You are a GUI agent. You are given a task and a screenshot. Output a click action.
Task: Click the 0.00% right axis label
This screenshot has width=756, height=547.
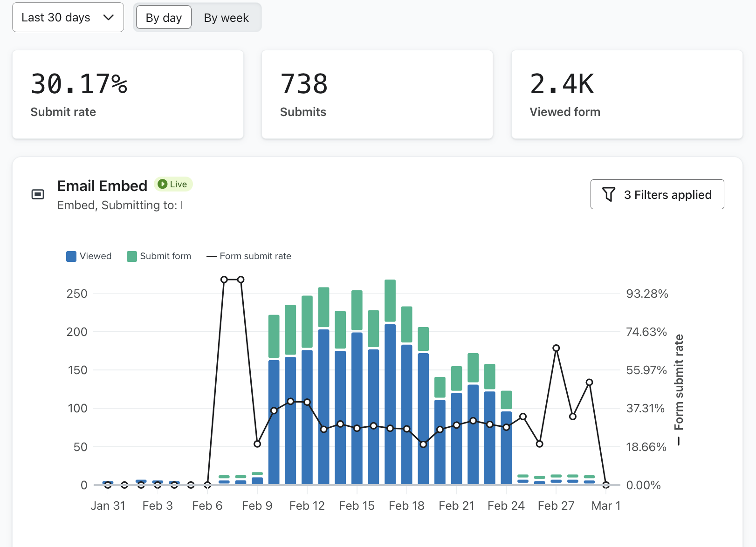pos(643,485)
